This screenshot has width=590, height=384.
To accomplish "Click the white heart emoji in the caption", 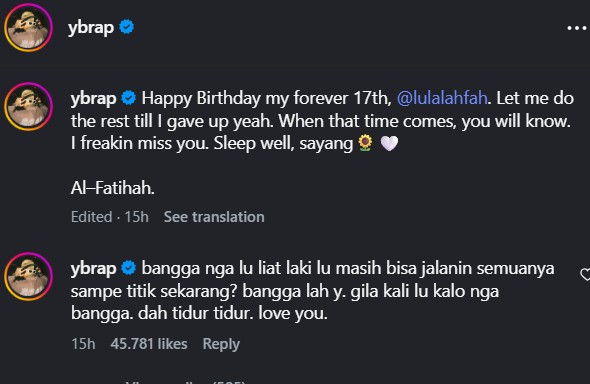I will pyautogui.click(x=389, y=143).
